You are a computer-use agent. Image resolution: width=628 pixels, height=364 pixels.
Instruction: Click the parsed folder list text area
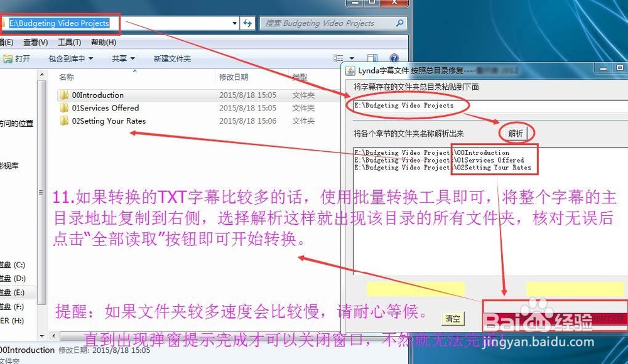[490, 211]
